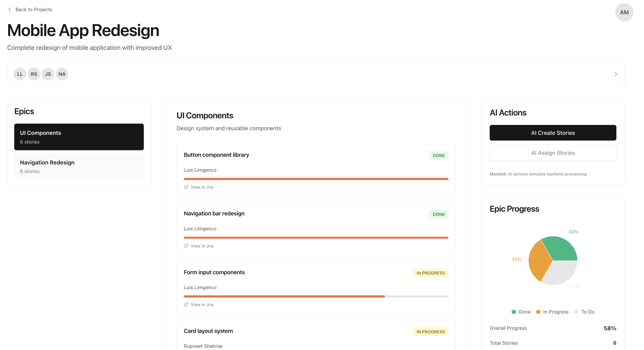
Task: Click external link icon on Form input components
Action: 186,304
